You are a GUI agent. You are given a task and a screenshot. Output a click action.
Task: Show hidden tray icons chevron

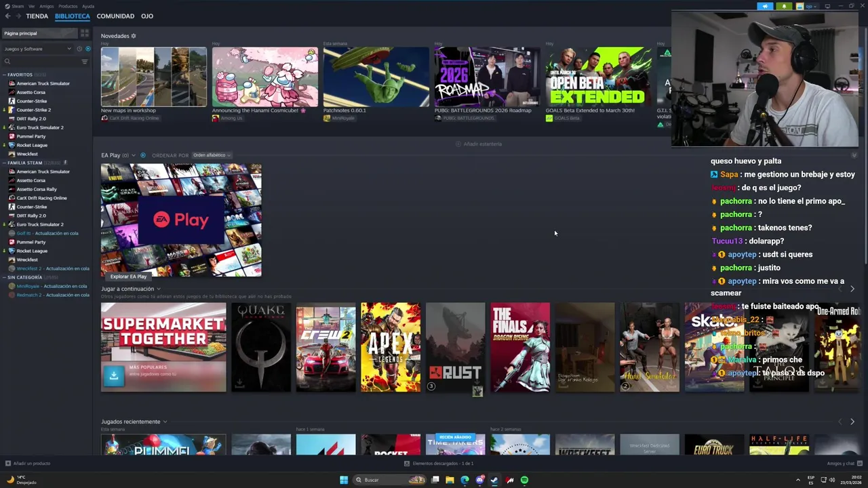tap(798, 480)
